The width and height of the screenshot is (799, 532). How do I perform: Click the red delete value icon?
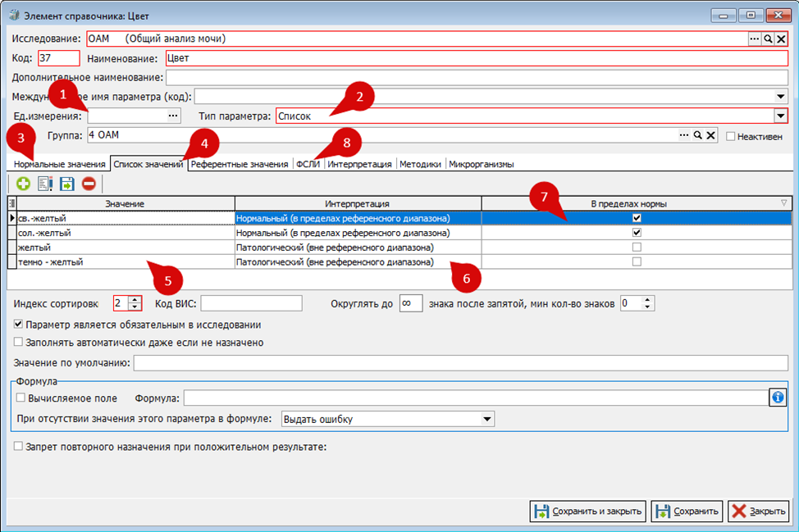pyautogui.click(x=89, y=184)
